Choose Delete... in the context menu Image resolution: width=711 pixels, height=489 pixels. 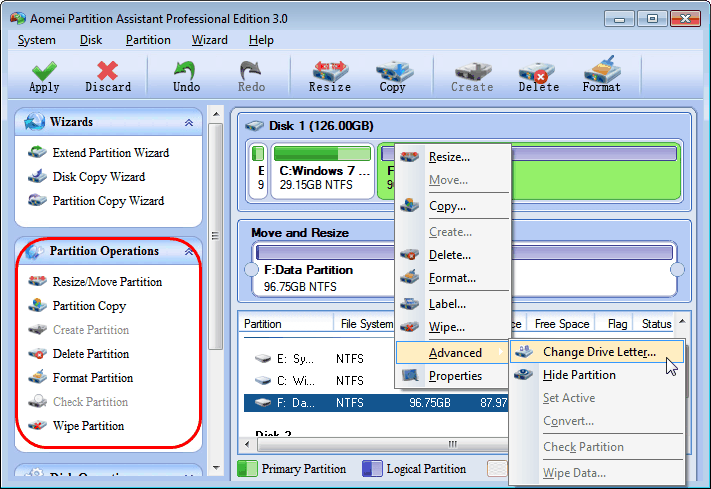point(453,255)
